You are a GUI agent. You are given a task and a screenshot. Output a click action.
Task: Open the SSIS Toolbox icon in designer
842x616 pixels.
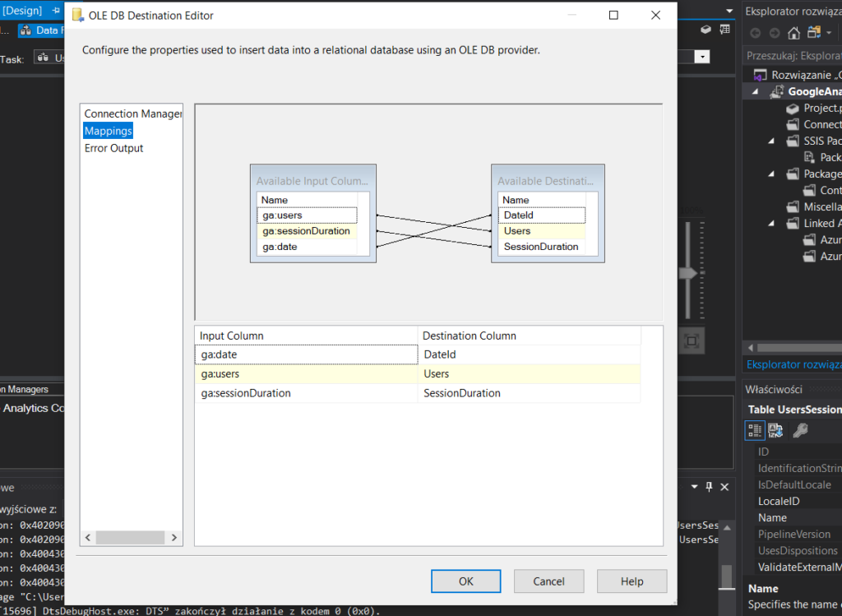pos(706,30)
